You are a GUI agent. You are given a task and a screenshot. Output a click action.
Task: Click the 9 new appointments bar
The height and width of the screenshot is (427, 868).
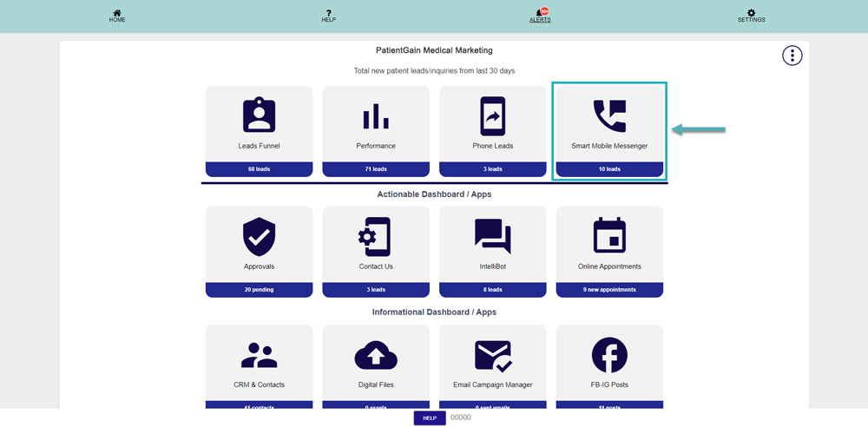609,290
